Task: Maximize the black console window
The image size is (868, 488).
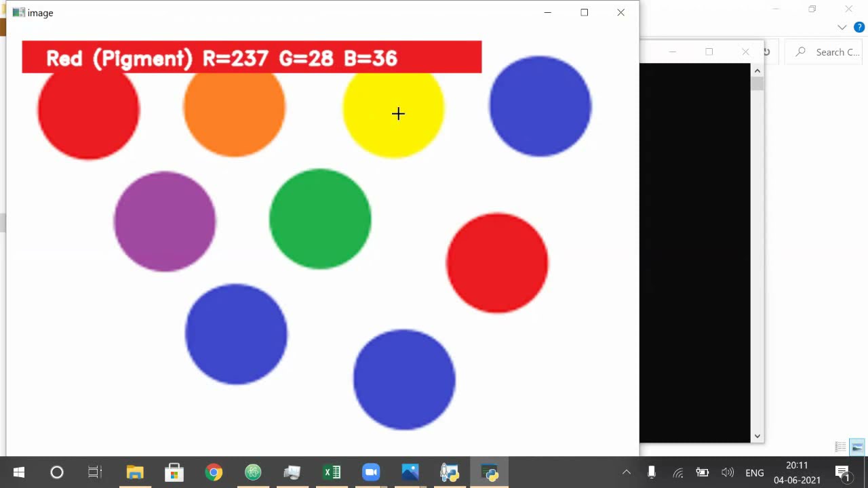Action: point(709,52)
